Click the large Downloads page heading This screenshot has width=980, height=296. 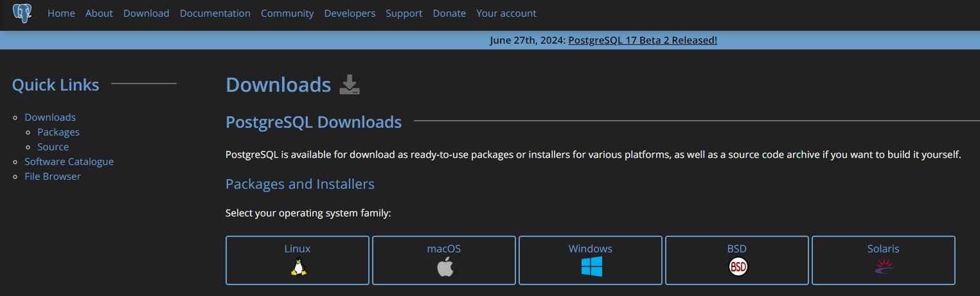click(278, 85)
